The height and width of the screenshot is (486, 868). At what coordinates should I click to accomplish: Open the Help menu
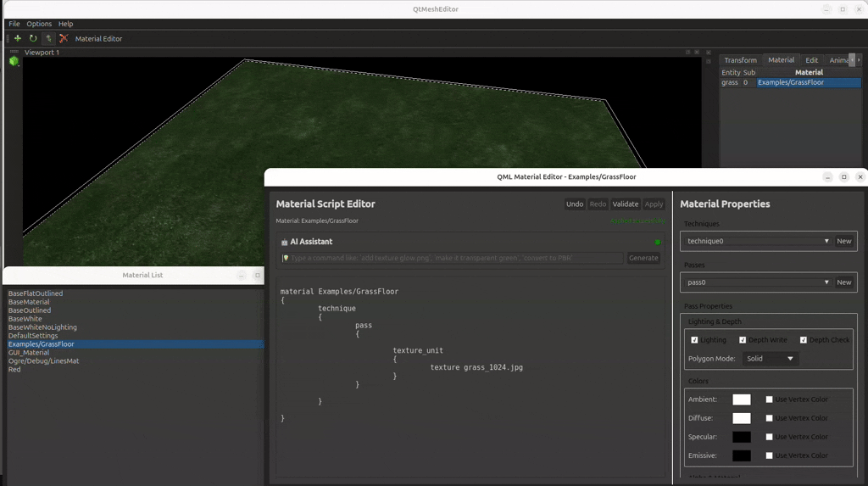tap(66, 24)
